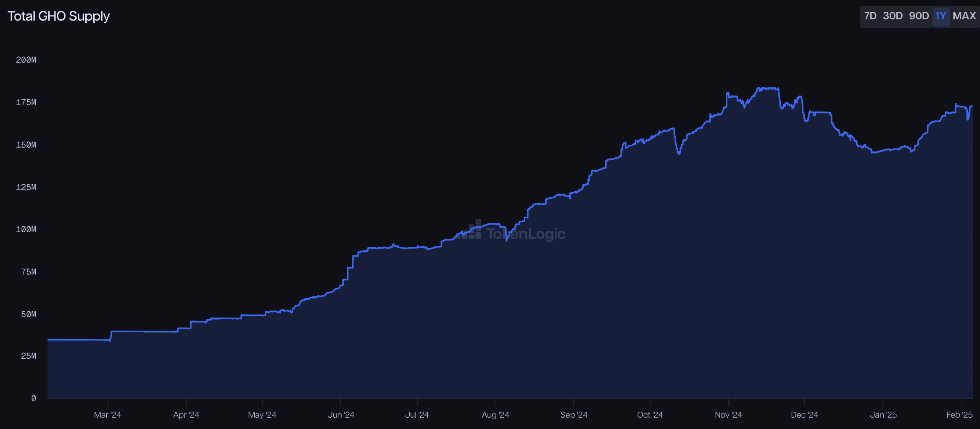Select the Feb '25 axis label
Screen dimensions: 980x429
click(959, 415)
